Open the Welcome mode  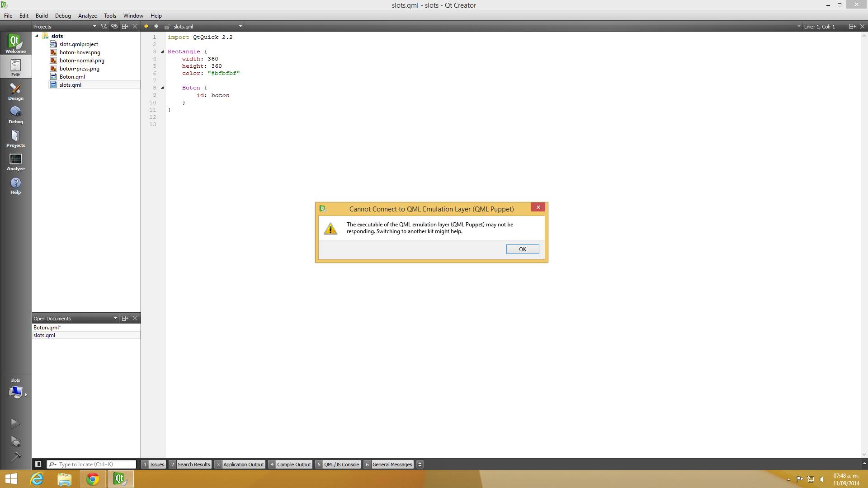tap(15, 43)
